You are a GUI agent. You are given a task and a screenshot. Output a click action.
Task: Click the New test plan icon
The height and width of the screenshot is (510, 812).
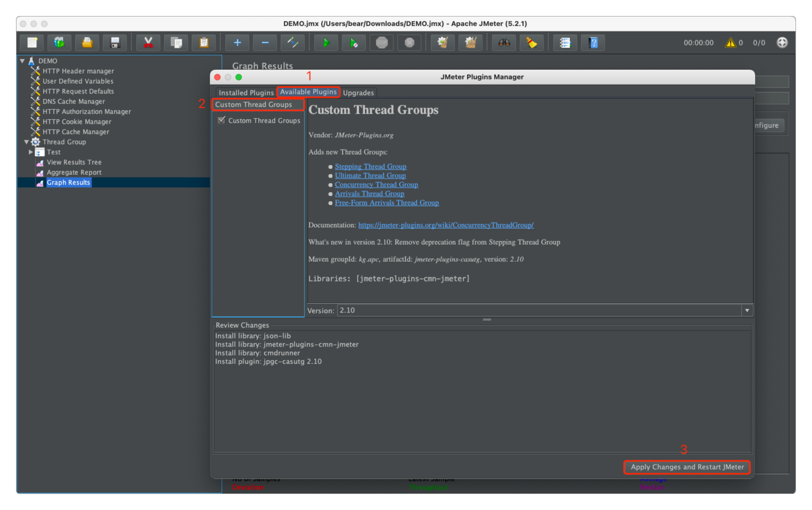tap(32, 43)
